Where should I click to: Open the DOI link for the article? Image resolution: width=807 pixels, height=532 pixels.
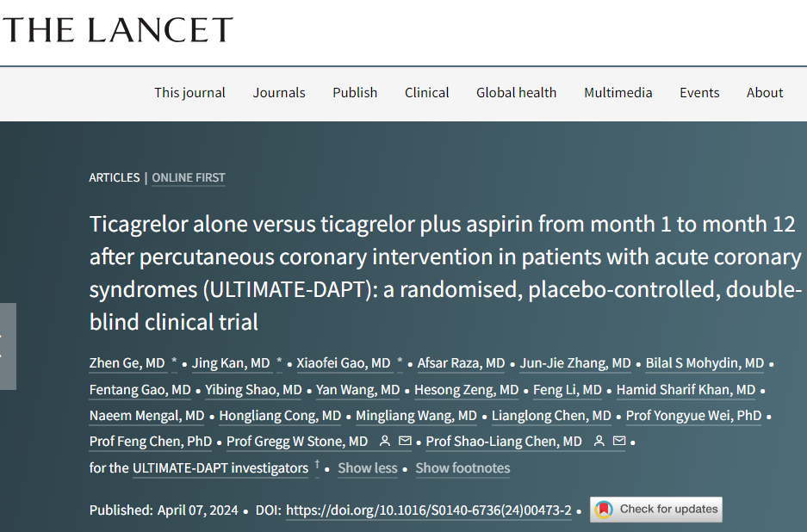(428, 510)
